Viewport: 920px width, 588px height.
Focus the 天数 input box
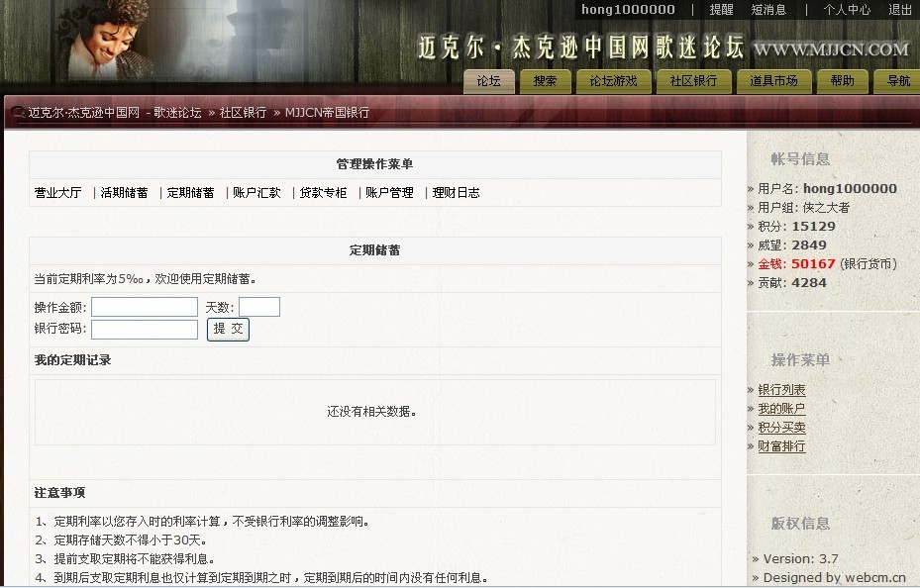259,307
